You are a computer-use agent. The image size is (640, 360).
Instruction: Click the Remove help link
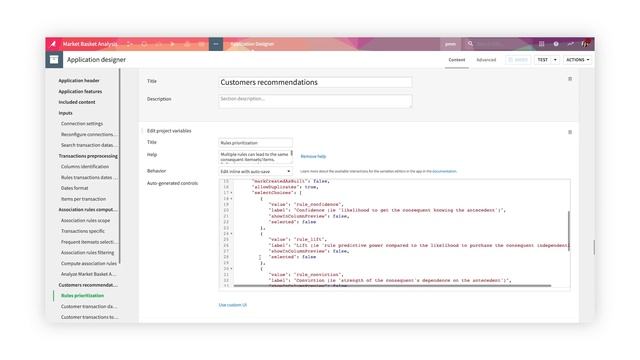[x=313, y=156]
